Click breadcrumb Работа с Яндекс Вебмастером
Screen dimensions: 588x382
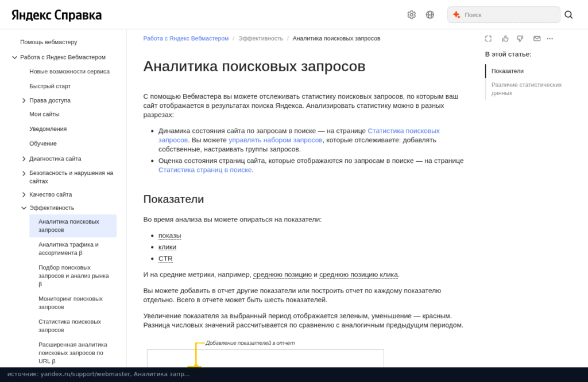(x=186, y=38)
